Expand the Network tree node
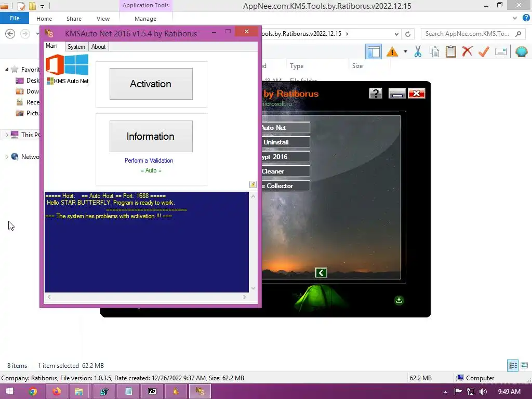 pyautogui.click(x=7, y=156)
